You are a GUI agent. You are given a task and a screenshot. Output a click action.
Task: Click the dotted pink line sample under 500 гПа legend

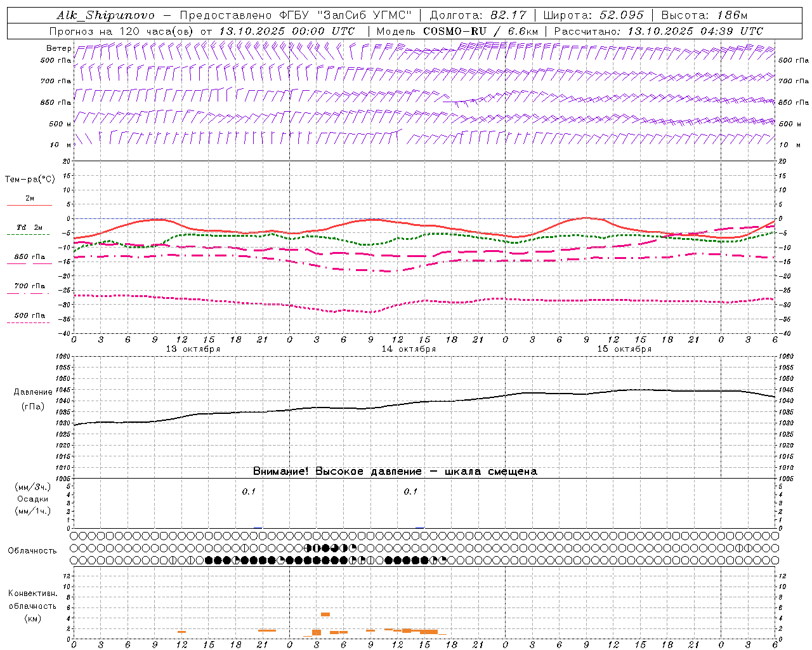[x=28, y=323]
